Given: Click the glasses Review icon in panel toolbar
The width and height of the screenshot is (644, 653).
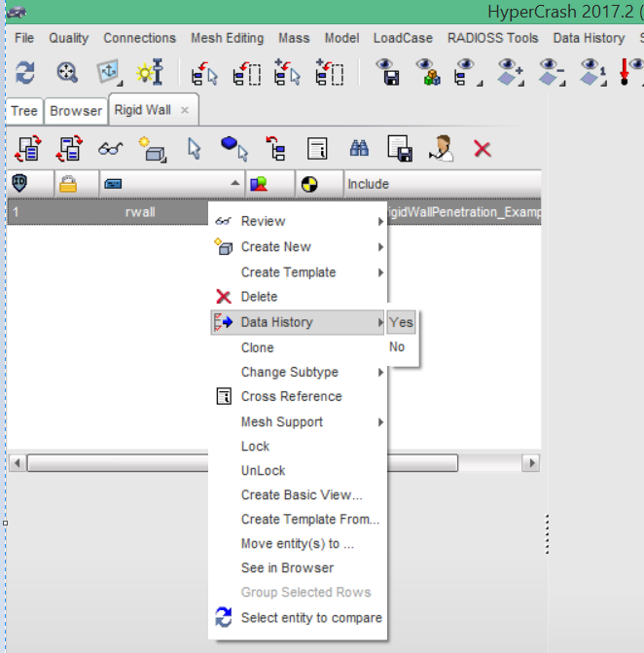Looking at the screenshot, I should (110, 149).
